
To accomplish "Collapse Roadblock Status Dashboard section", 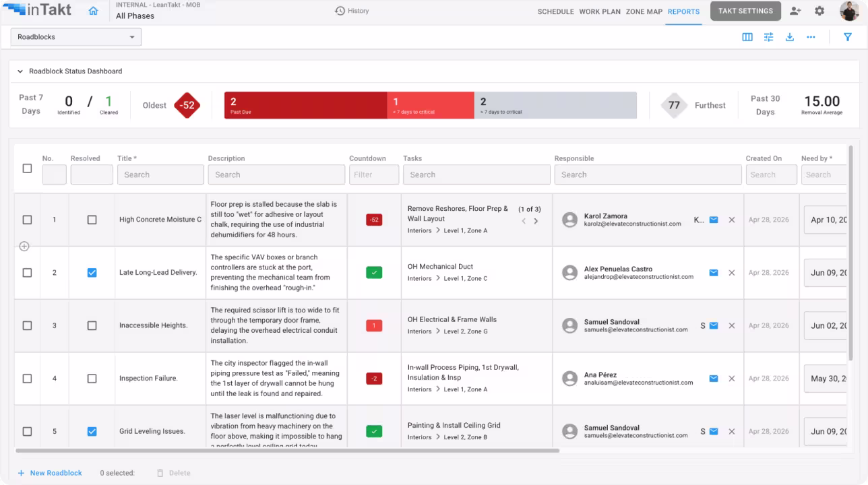I will pos(20,71).
